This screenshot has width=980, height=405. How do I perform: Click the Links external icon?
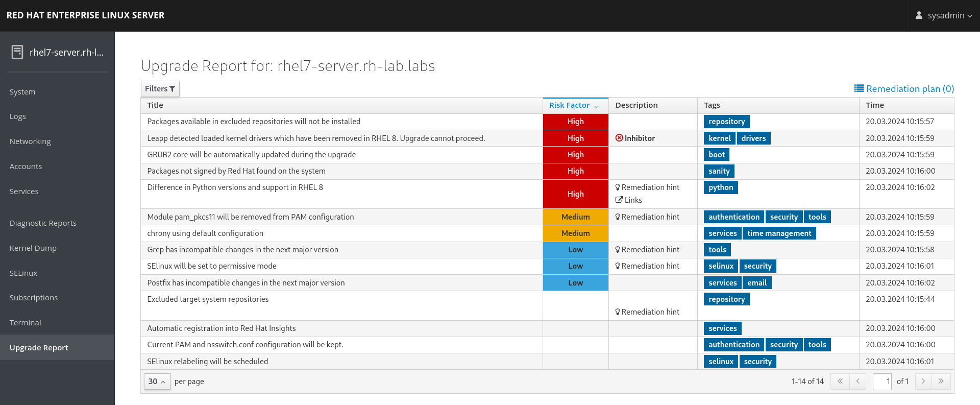tap(619, 200)
